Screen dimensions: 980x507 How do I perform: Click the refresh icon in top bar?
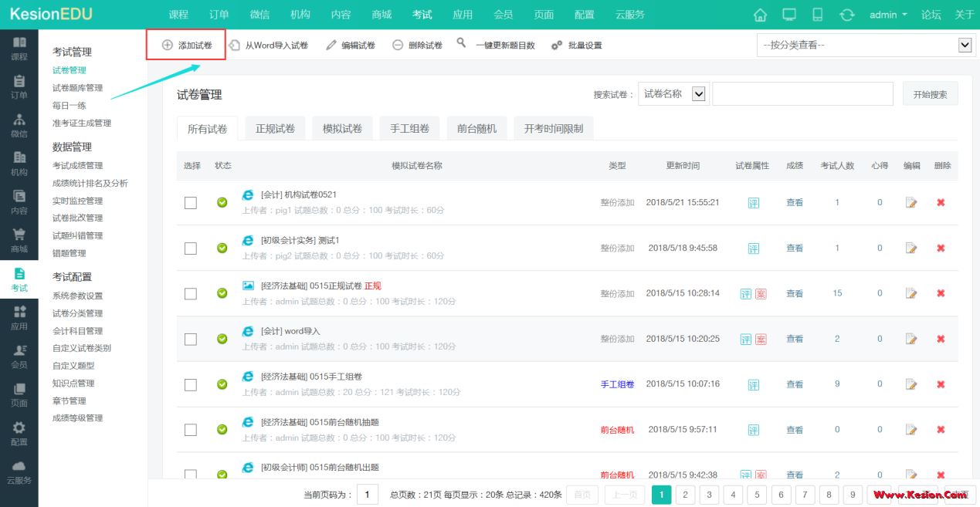(x=847, y=15)
